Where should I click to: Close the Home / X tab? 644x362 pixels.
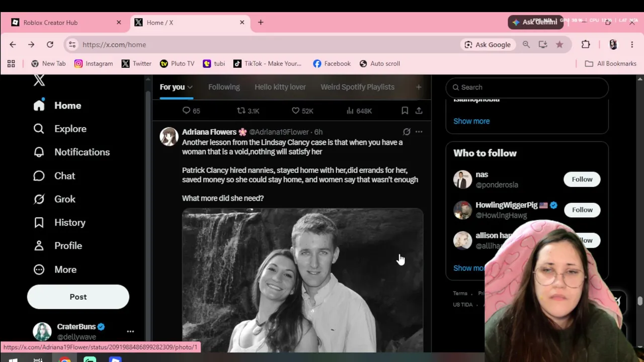242,22
